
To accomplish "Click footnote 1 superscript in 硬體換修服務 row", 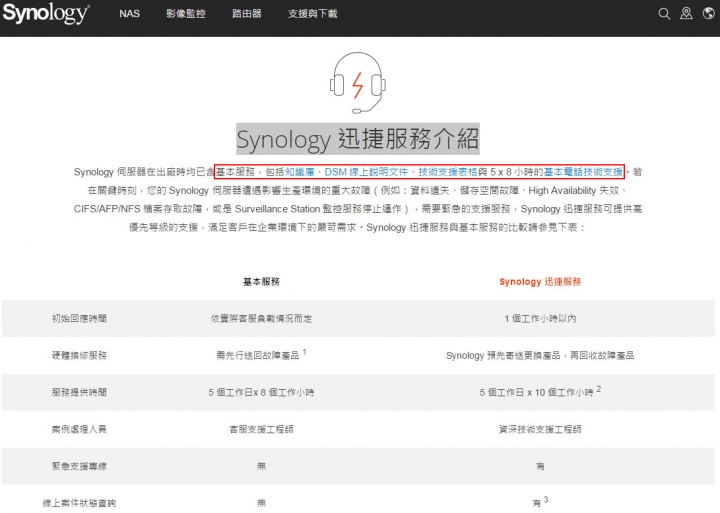I will pyautogui.click(x=304, y=351).
